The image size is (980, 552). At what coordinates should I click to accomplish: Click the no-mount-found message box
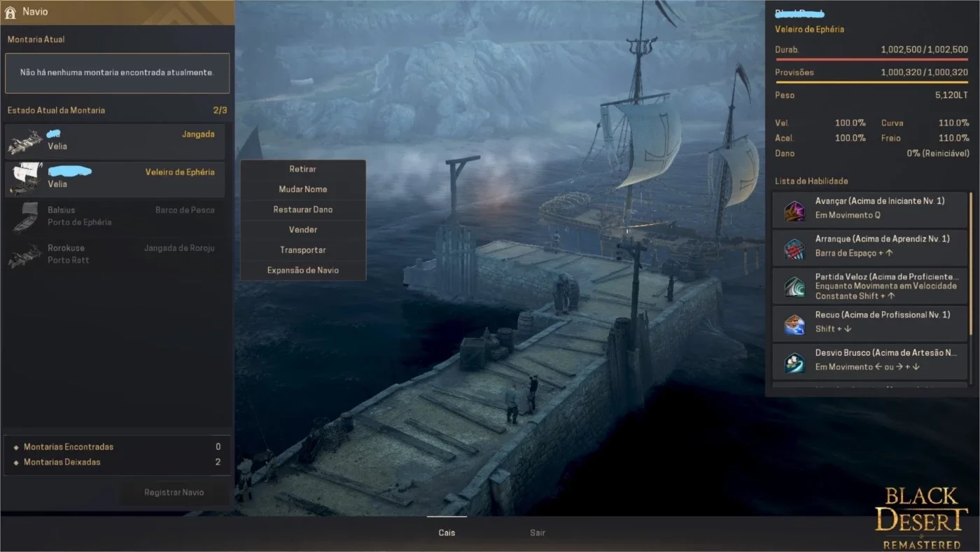(x=117, y=73)
